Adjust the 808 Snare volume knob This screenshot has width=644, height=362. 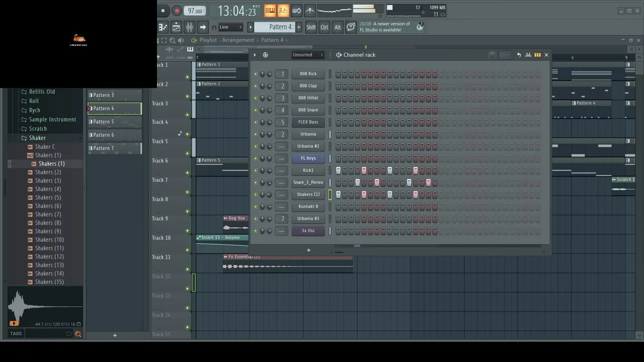(269, 110)
